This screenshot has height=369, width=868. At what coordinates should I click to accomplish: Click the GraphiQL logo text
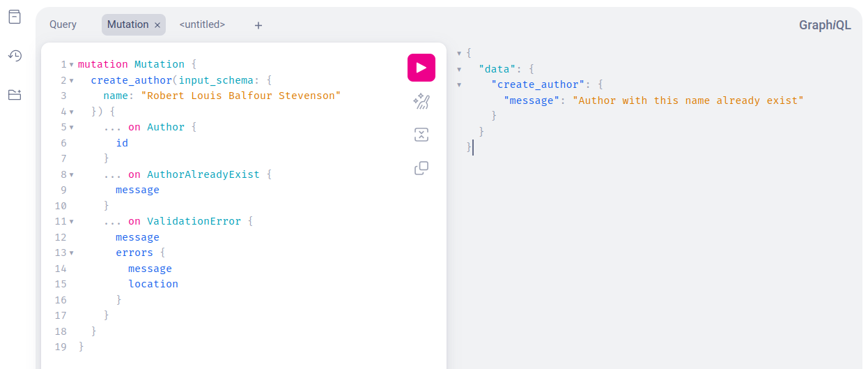[x=825, y=25]
